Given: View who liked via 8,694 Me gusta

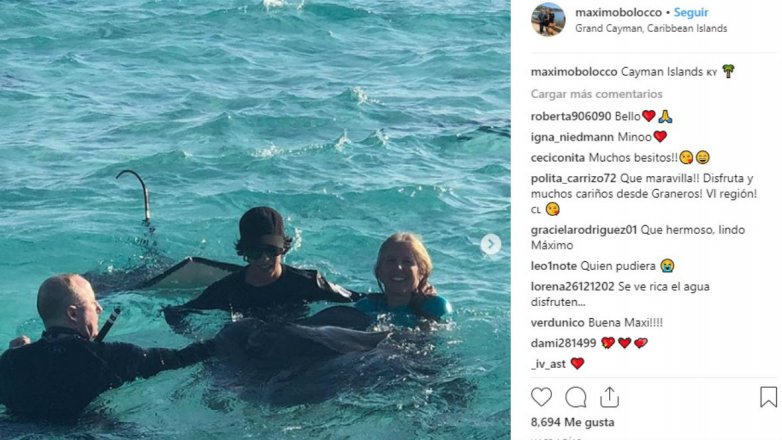Looking at the screenshot, I should click(x=573, y=422).
